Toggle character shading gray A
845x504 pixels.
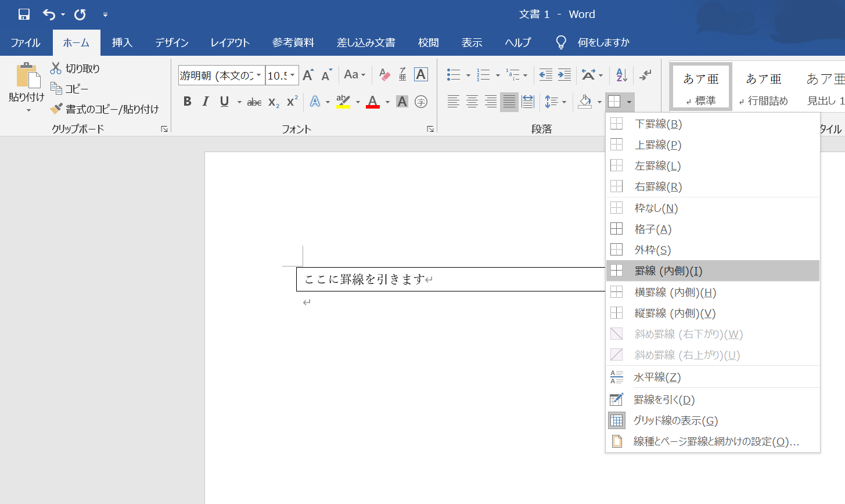click(402, 102)
